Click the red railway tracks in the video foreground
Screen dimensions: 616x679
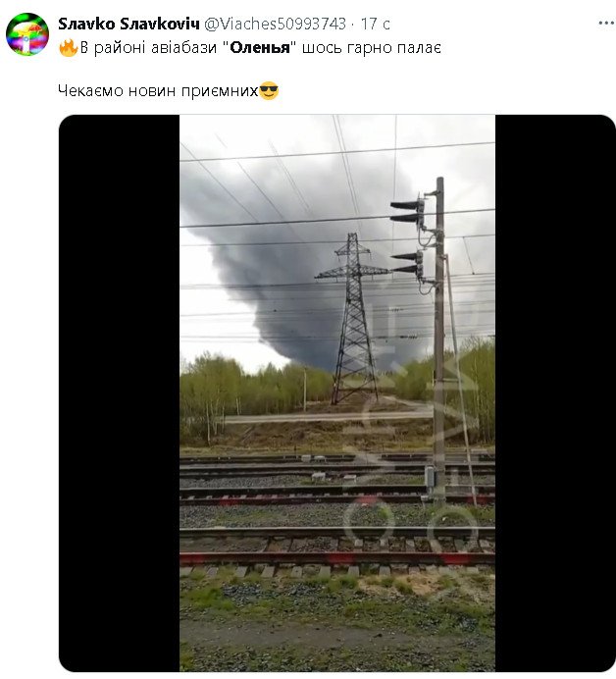click(x=337, y=558)
